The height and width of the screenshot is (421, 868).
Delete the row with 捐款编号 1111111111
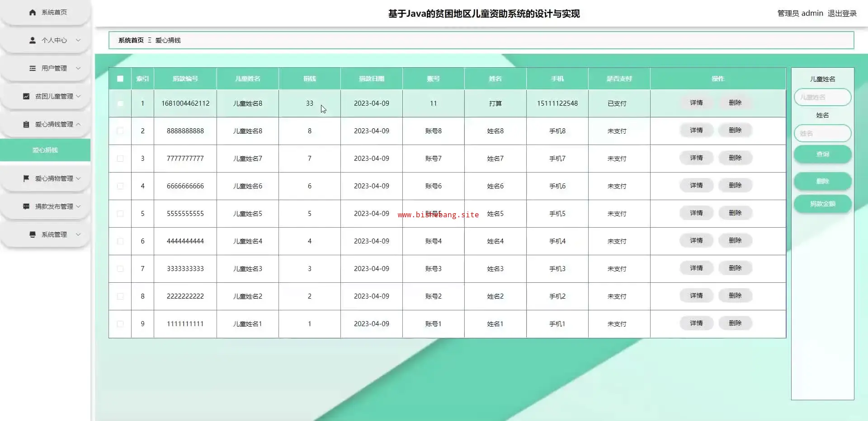[735, 323]
